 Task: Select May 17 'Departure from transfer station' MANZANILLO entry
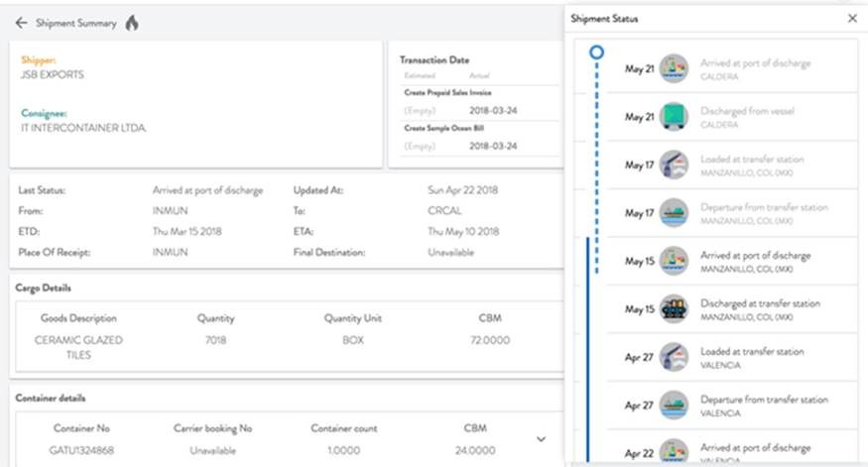click(x=732, y=213)
